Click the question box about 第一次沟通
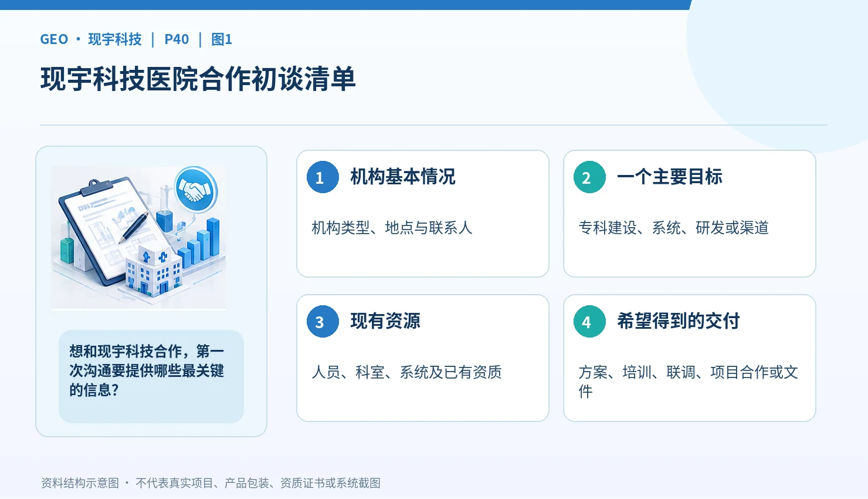Screen dimensions: 868x499 pos(151,376)
